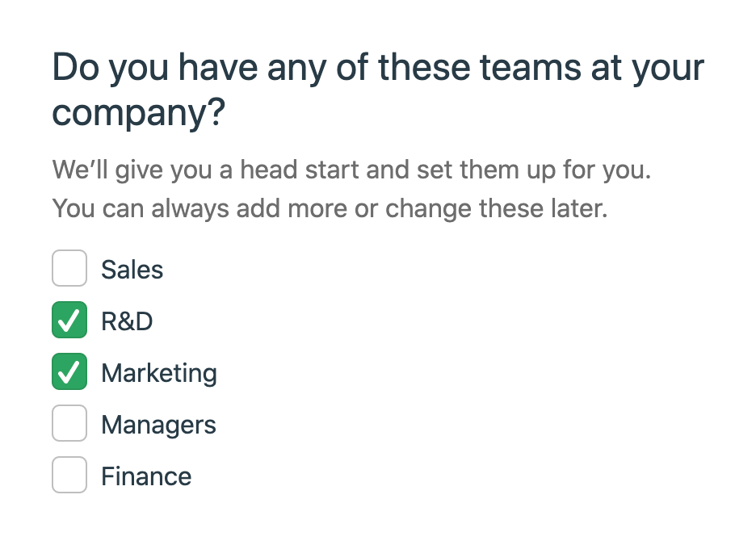Enable the Sales checkbox
Image resolution: width=756 pixels, height=545 pixels.
[69, 269]
